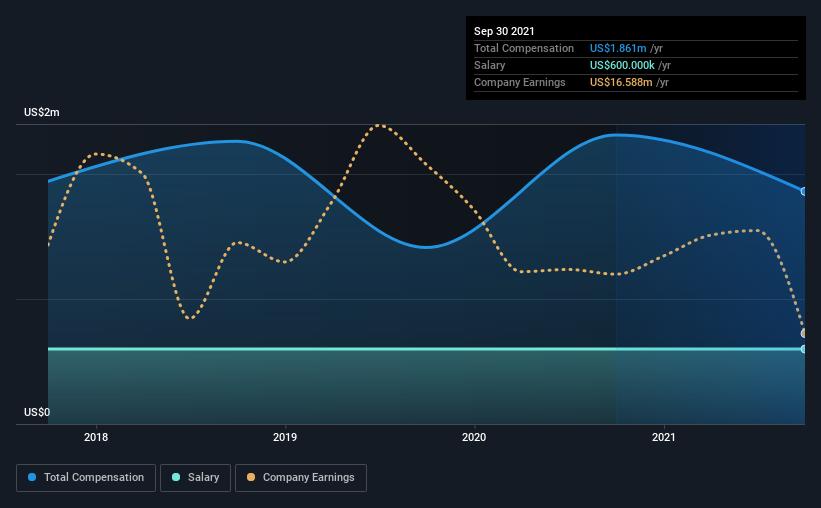Click the US$1.861m total compensation value
This screenshot has width=821, height=508.
[618, 48]
